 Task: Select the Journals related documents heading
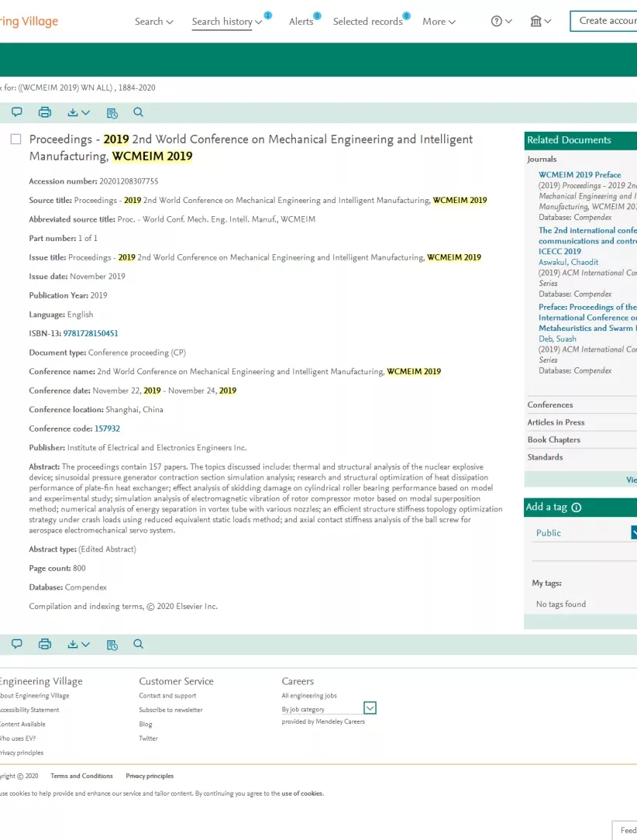pyautogui.click(x=542, y=159)
